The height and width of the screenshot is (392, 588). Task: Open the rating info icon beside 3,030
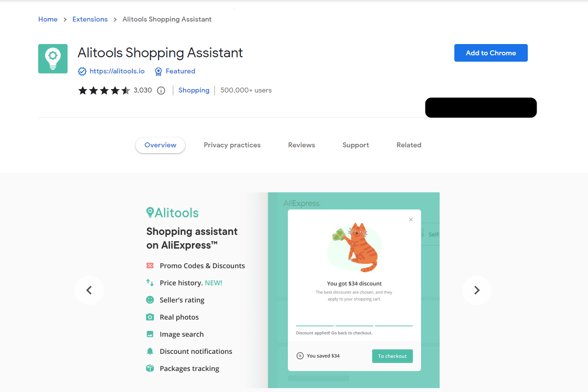161,91
